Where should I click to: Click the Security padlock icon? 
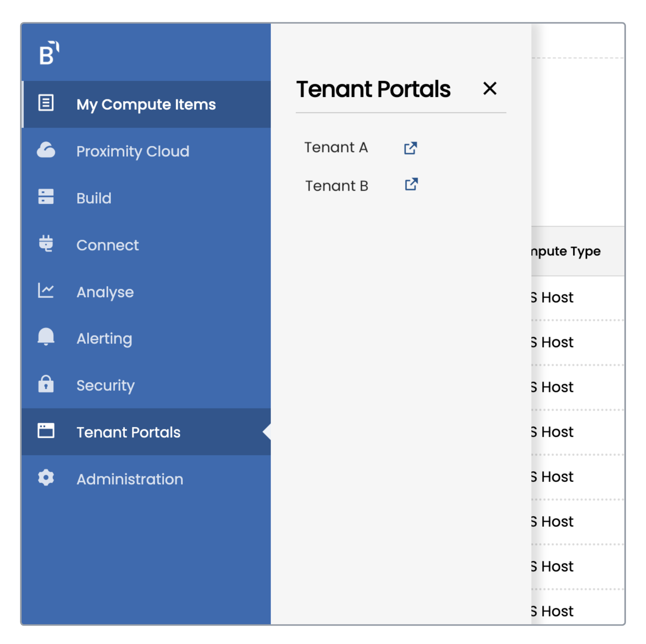pos(46,384)
